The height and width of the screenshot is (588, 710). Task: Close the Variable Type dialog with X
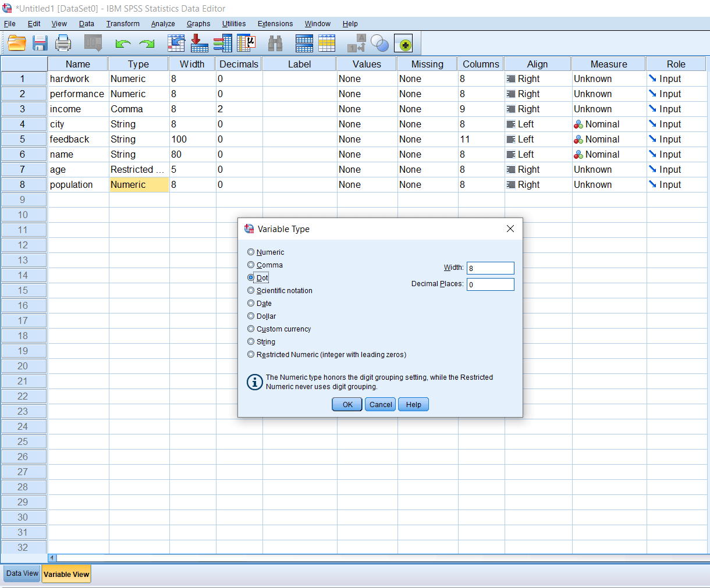(510, 229)
